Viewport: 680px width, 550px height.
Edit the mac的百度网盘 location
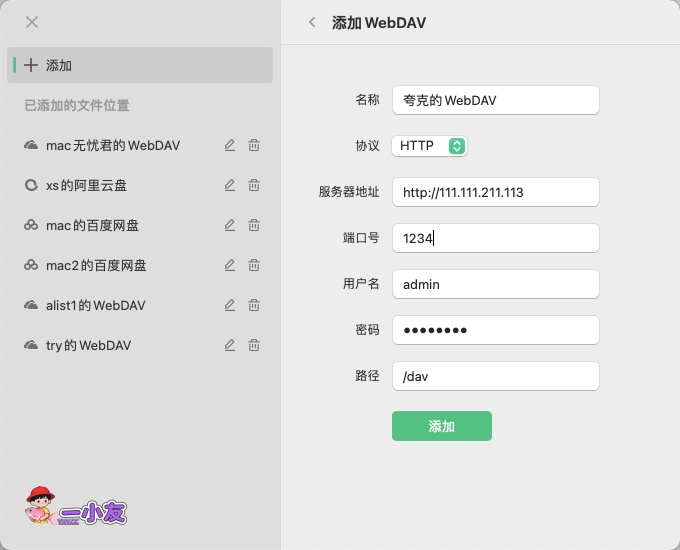(230, 225)
